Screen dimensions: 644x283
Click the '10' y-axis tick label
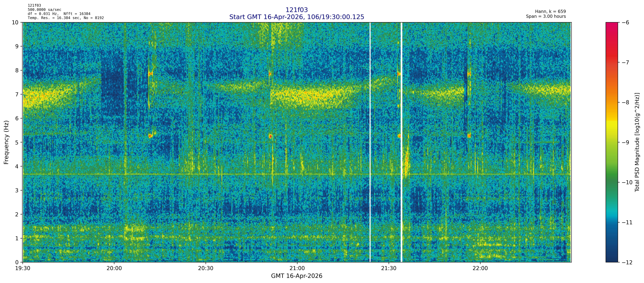click(15, 23)
